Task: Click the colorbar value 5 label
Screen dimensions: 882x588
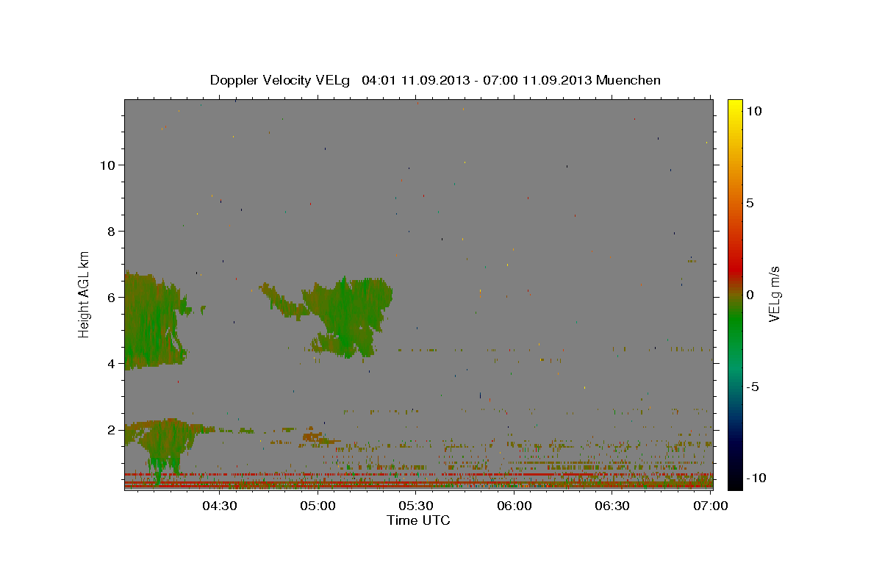Action: 750,203
